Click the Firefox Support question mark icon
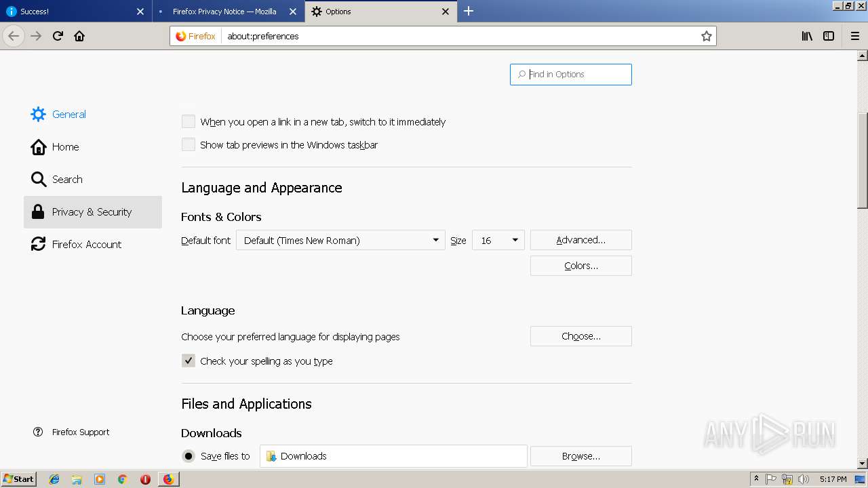This screenshot has height=488, width=868. pos(38,432)
